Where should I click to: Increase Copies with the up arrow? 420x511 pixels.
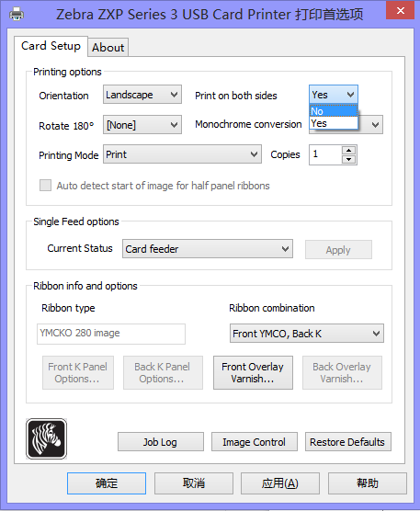tap(348, 150)
